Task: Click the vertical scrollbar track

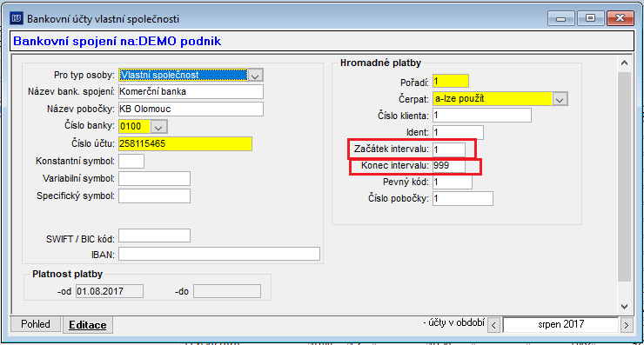Action: 624,176
